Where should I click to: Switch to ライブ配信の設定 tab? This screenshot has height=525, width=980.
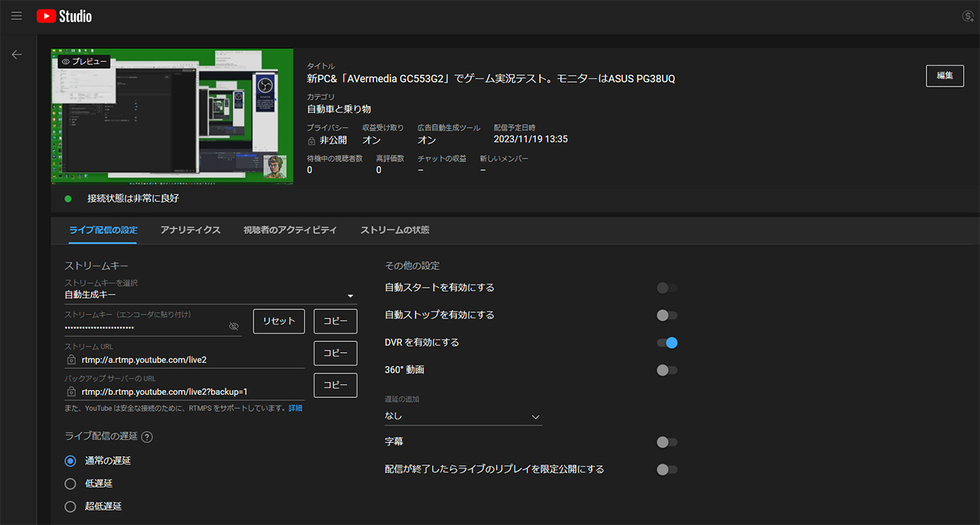tap(103, 230)
